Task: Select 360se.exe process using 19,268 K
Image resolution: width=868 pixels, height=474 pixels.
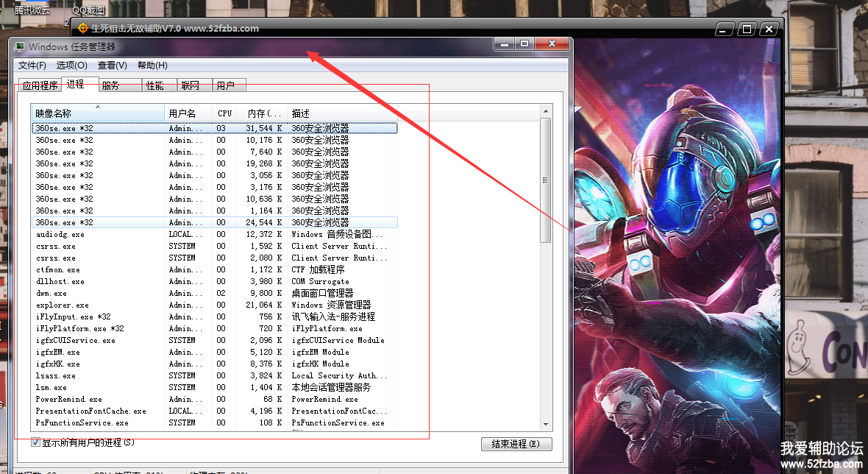Action: 215,163
